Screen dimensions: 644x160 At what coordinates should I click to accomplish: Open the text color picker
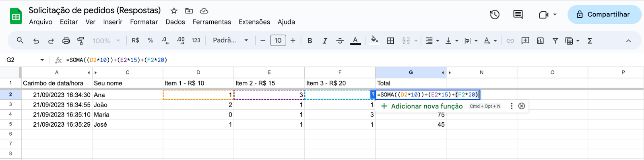pos(355,41)
